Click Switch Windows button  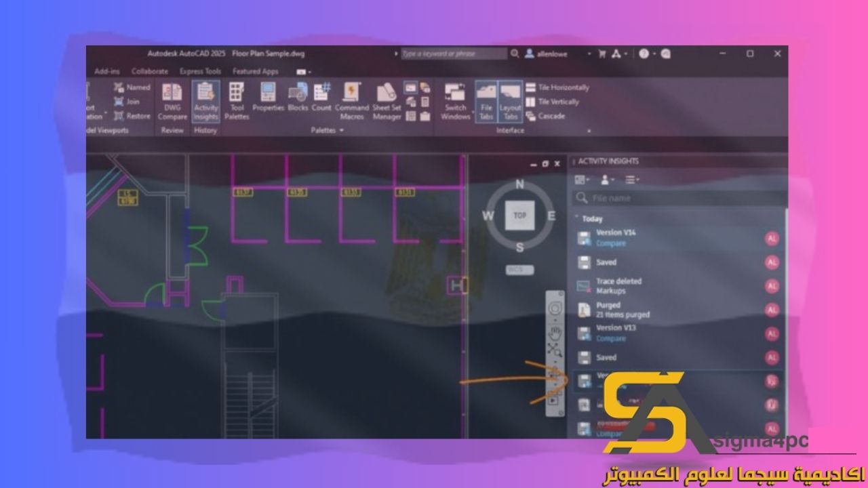[x=455, y=102]
